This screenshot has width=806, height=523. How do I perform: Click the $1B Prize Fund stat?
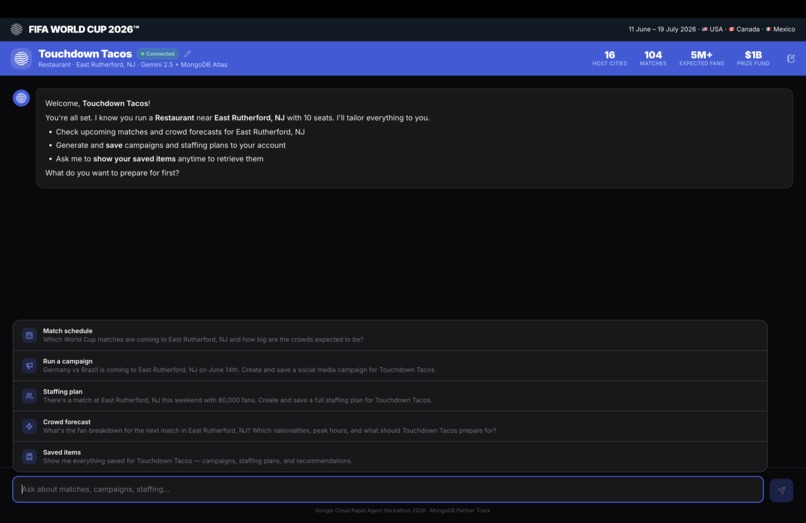[x=753, y=58]
